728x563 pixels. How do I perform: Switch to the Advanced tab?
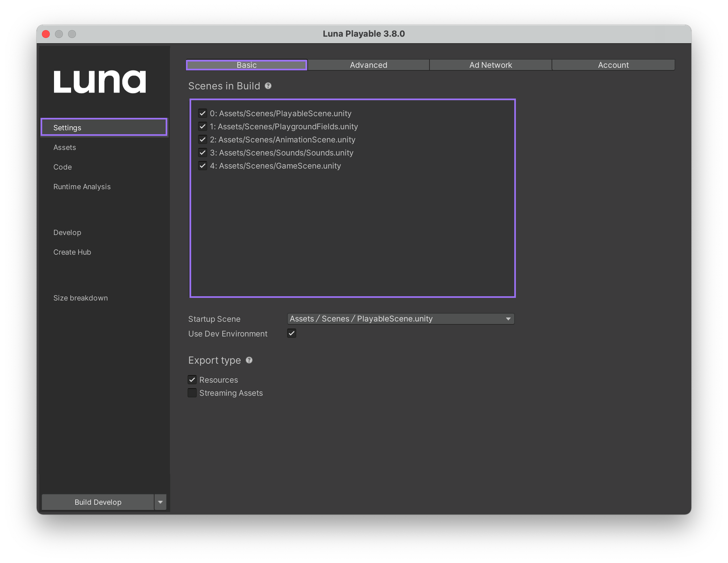click(x=369, y=65)
